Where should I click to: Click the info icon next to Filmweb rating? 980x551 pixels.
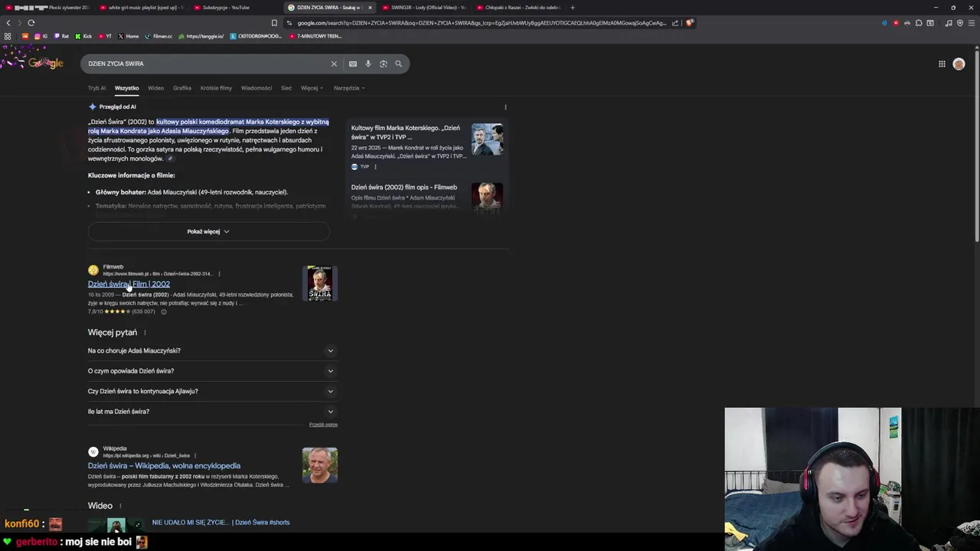(x=163, y=312)
